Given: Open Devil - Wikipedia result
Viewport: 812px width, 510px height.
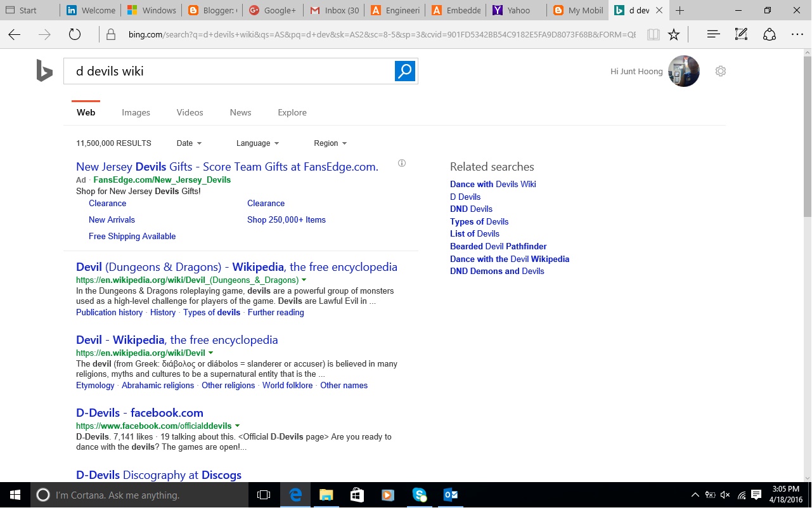Looking at the screenshot, I should [x=177, y=340].
